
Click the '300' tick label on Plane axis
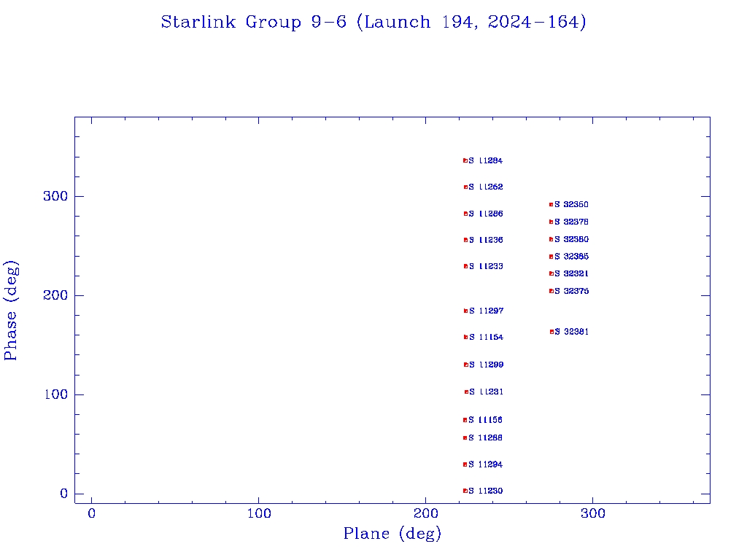tap(593, 513)
